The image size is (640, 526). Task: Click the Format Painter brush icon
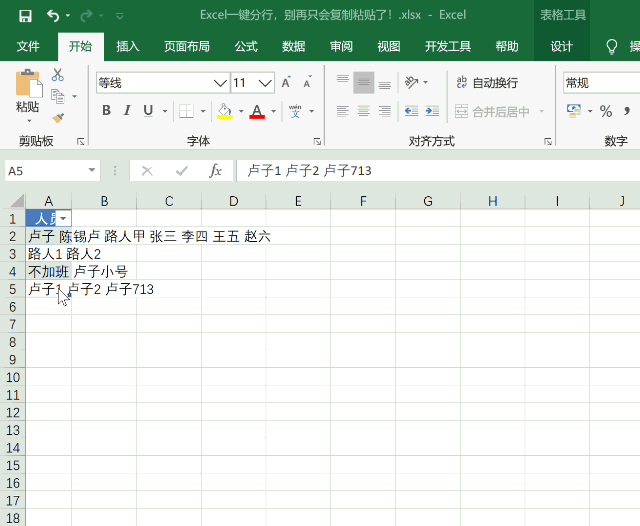tap(58, 117)
